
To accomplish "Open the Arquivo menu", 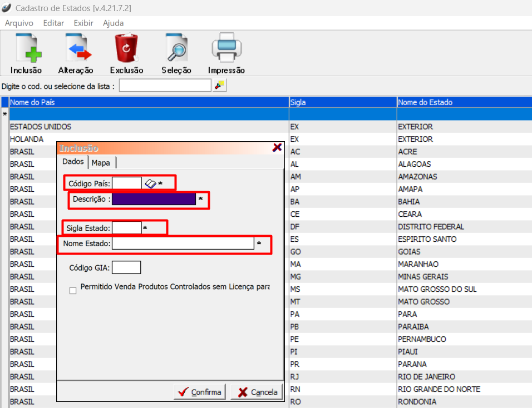I will [19, 23].
